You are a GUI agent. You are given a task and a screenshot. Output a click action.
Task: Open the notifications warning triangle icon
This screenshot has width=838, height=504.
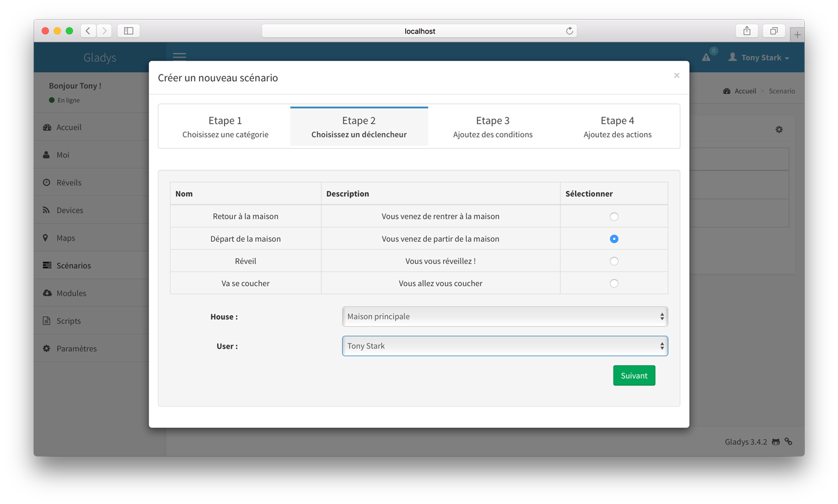pos(706,58)
